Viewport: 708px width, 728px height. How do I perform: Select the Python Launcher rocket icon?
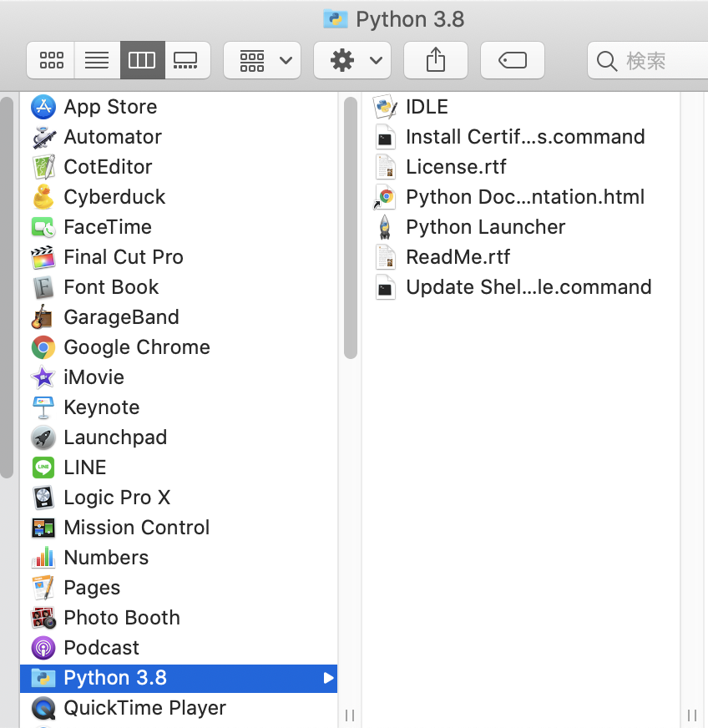point(385,227)
